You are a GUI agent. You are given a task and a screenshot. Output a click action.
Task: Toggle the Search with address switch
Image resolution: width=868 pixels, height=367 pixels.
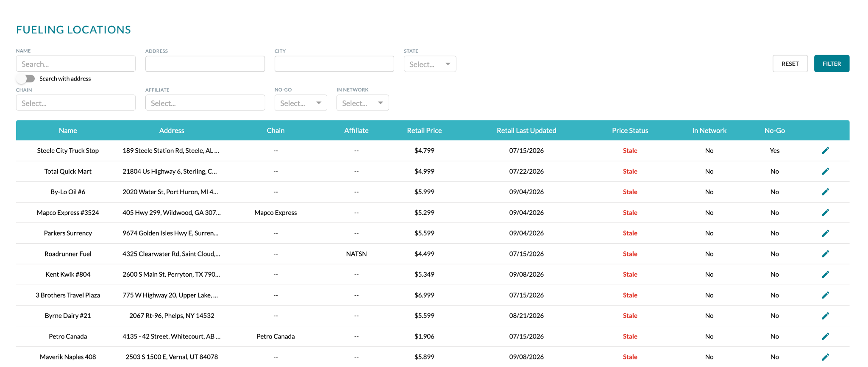[x=26, y=79]
